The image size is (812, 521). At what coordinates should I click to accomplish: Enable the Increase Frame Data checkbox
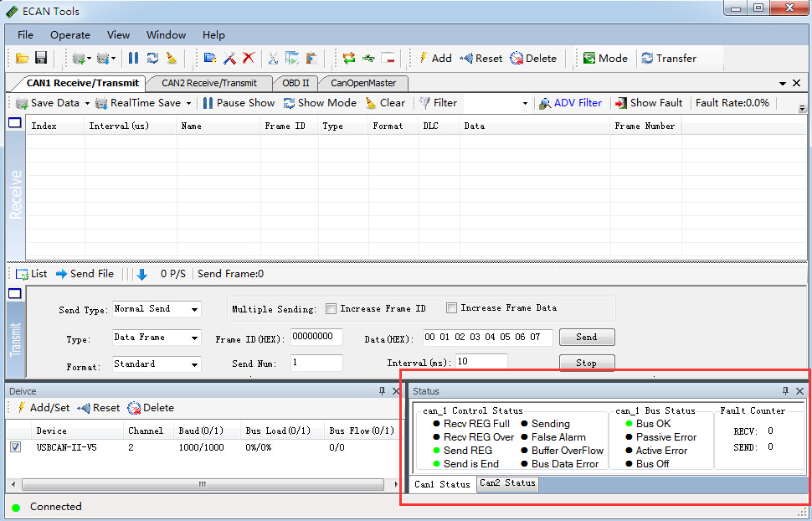[452, 307]
